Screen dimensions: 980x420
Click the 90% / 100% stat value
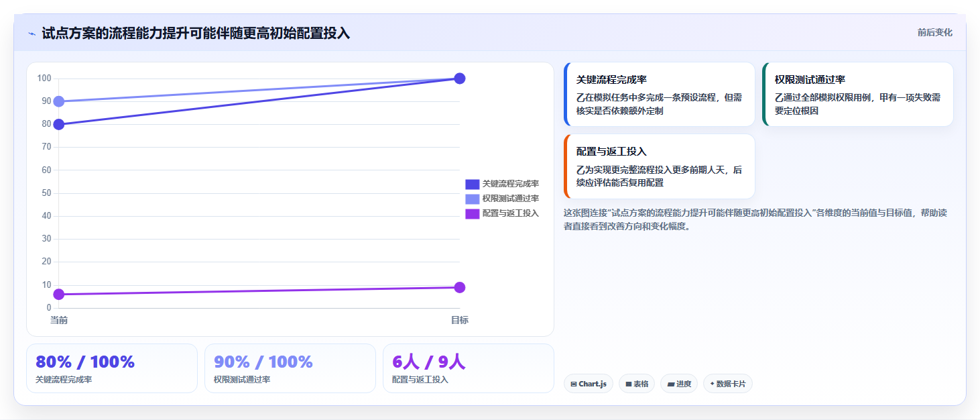point(263,362)
